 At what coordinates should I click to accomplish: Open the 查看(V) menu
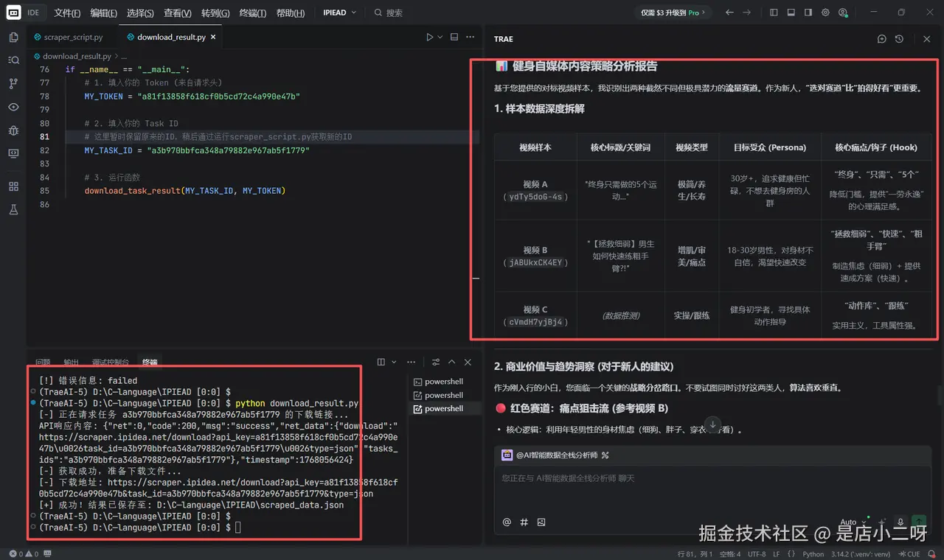177,13
